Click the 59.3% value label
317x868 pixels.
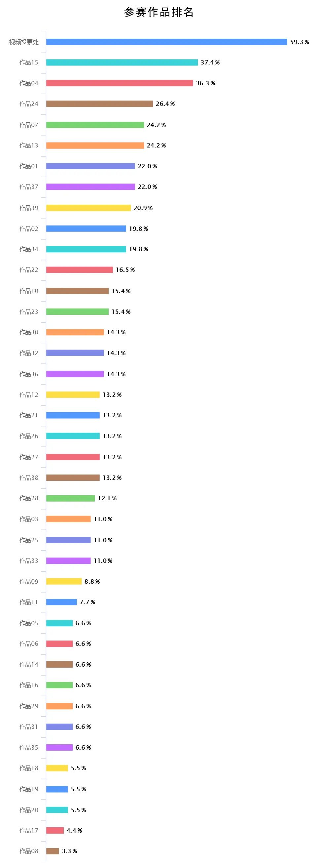(299, 42)
